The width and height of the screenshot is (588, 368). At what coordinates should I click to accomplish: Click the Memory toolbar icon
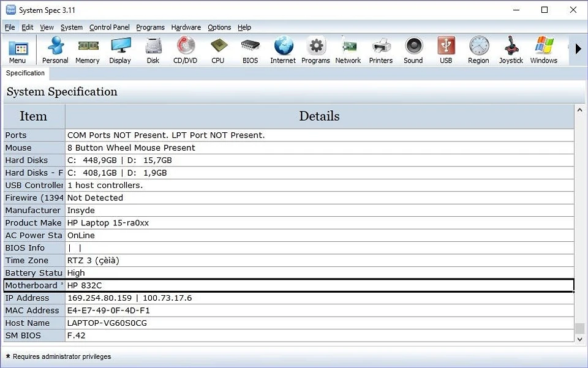click(88, 50)
